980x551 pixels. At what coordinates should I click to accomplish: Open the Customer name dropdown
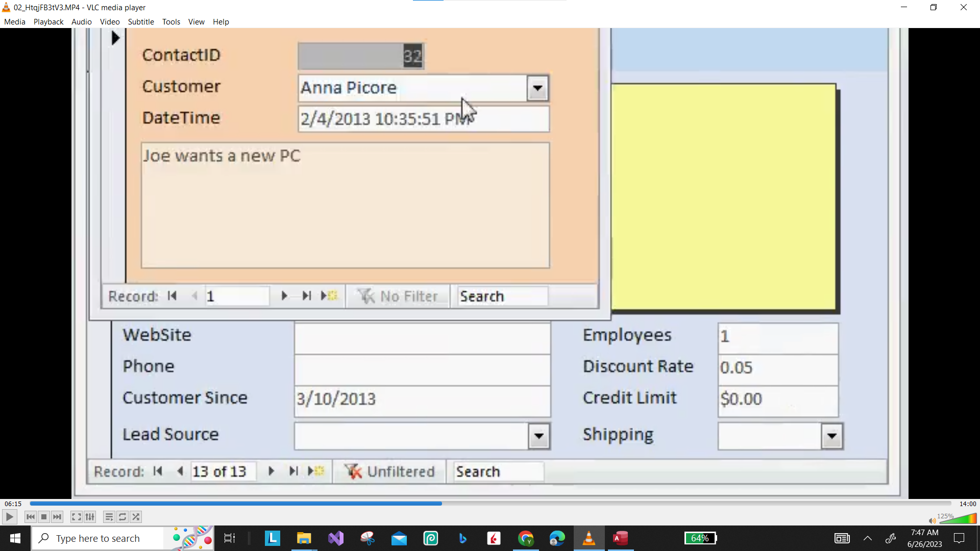click(537, 88)
